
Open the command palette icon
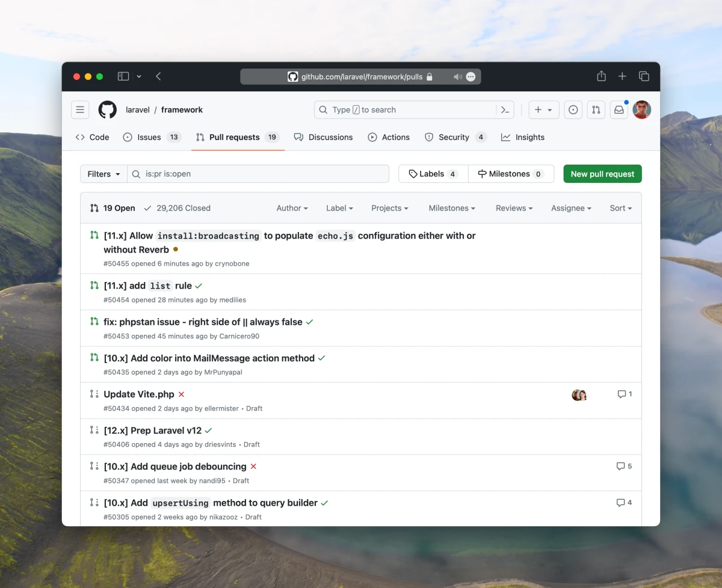tap(505, 110)
